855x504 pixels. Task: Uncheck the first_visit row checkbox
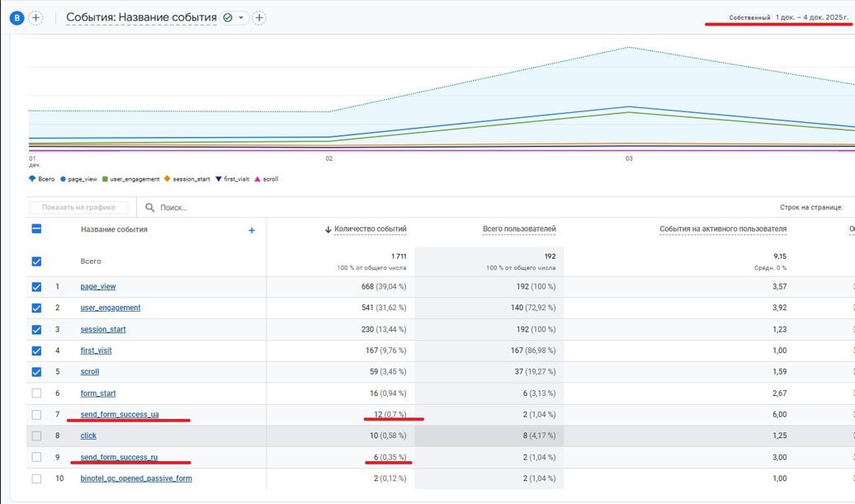coord(36,351)
